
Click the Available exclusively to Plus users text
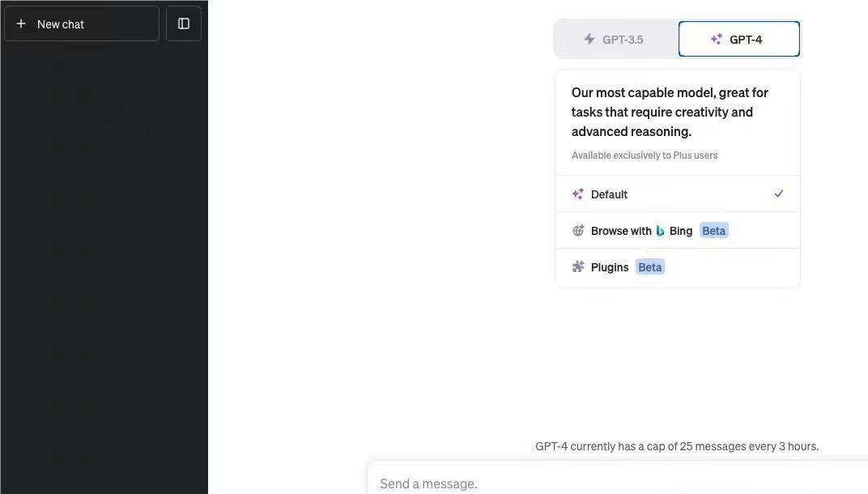pyautogui.click(x=645, y=155)
